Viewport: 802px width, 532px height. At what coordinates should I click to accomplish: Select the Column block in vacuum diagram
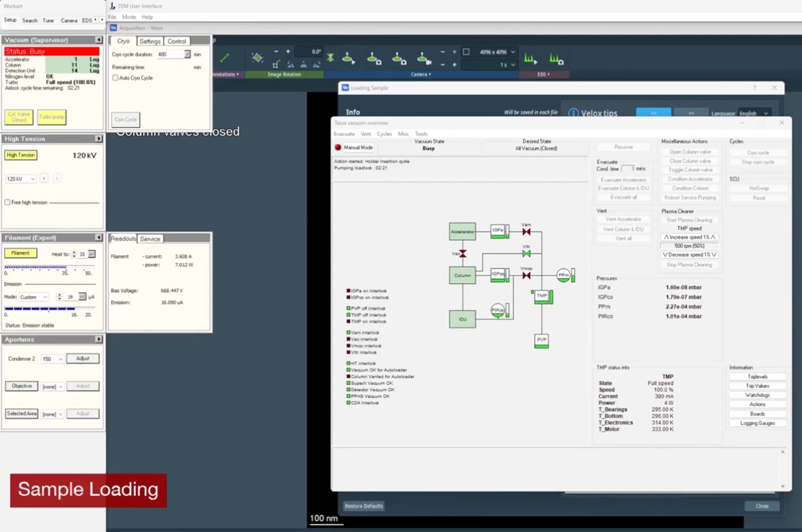(462, 275)
